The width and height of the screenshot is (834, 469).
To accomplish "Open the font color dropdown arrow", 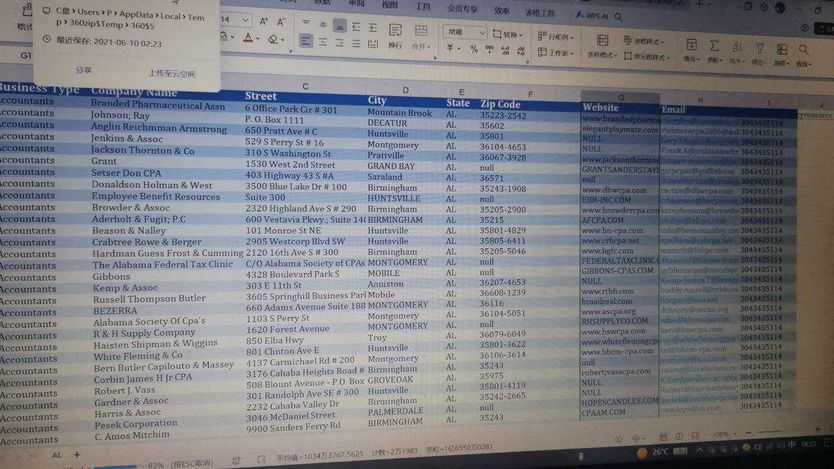I will click(257, 39).
